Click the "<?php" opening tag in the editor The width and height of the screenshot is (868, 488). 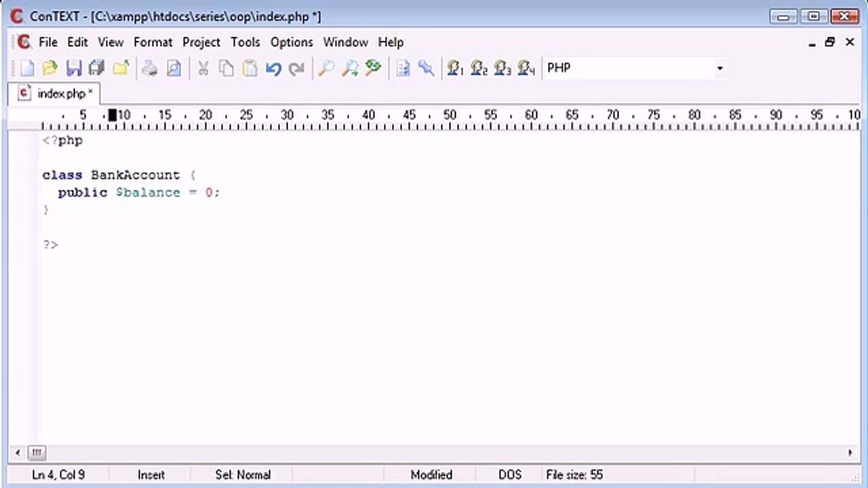62,141
